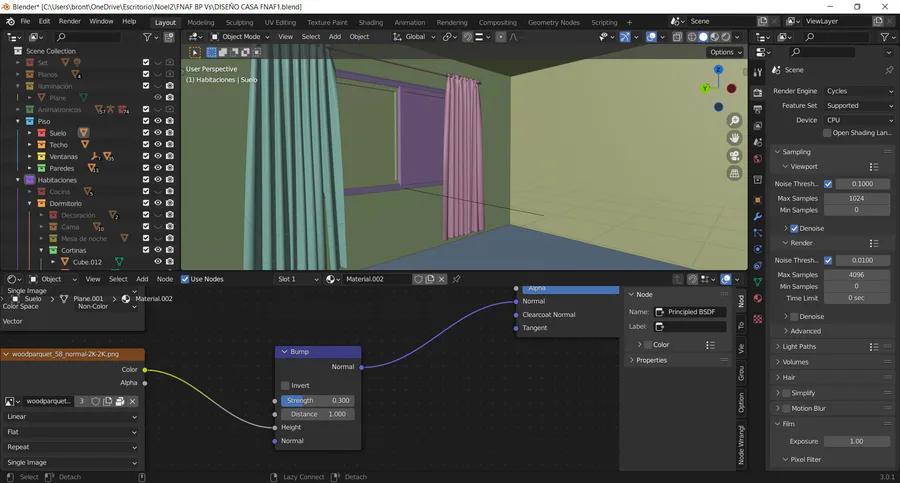Enable the Invert checkbox in Bump node
The image size is (900, 483).
coord(285,385)
